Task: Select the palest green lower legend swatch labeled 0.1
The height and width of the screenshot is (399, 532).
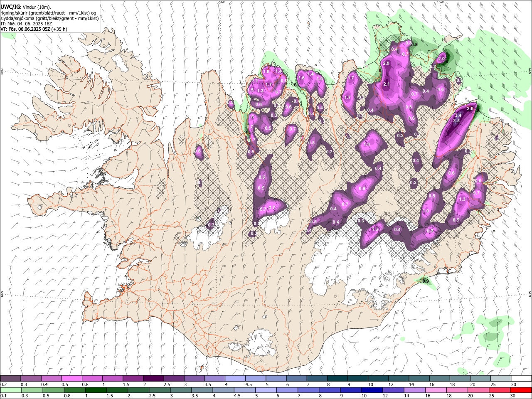Action: [x=11, y=390]
